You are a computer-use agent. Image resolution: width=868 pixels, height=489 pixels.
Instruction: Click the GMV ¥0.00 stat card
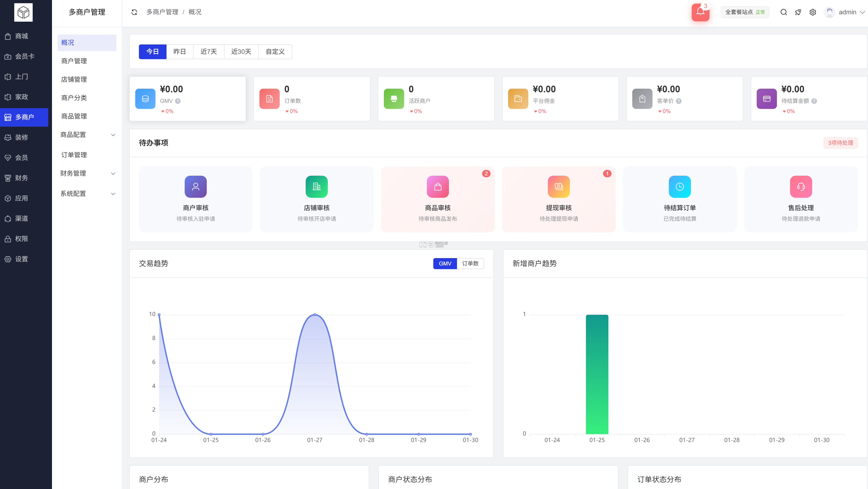pyautogui.click(x=188, y=99)
